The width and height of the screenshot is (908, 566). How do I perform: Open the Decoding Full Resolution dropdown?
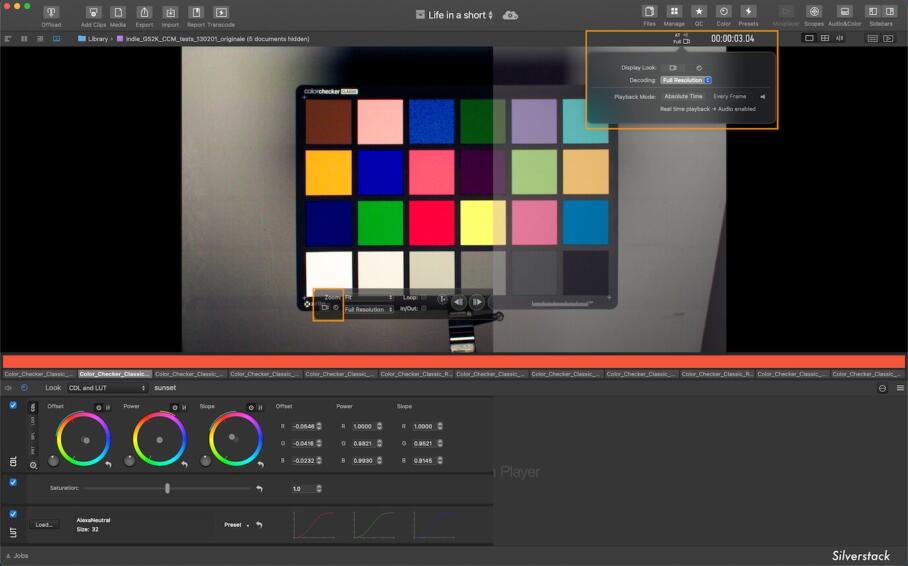686,80
